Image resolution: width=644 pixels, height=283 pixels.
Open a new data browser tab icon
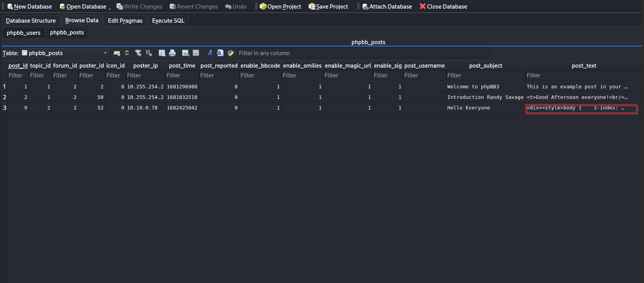coord(117,53)
